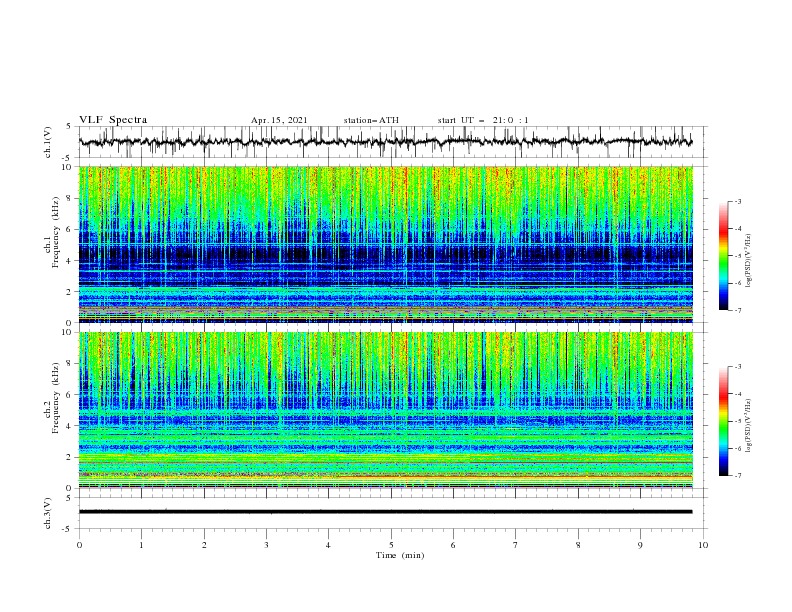This screenshot has height=612, width=792.
Task: Click the time axis tick label "4"
Action: click(x=328, y=545)
